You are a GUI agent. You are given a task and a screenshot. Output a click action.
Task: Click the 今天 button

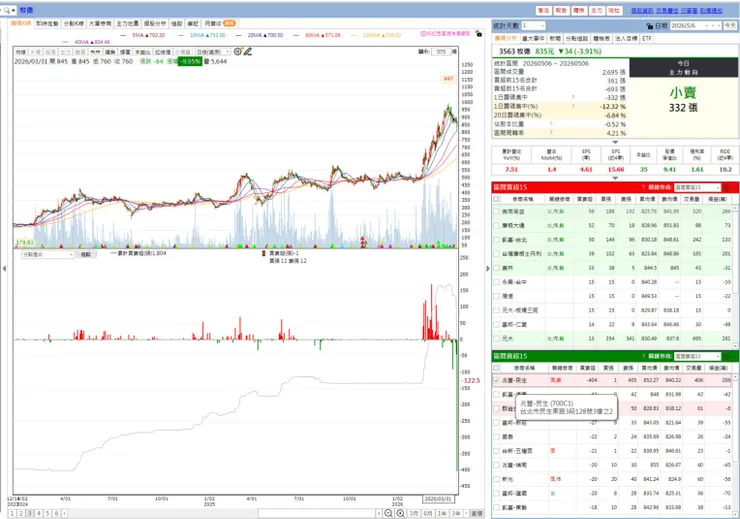click(x=730, y=25)
